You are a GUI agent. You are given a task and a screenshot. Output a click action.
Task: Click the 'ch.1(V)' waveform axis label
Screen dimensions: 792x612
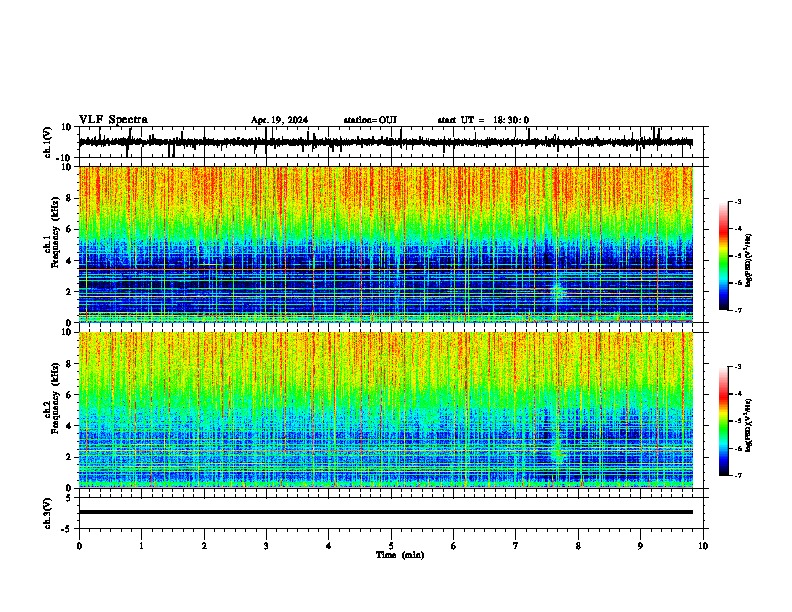point(48,142)
